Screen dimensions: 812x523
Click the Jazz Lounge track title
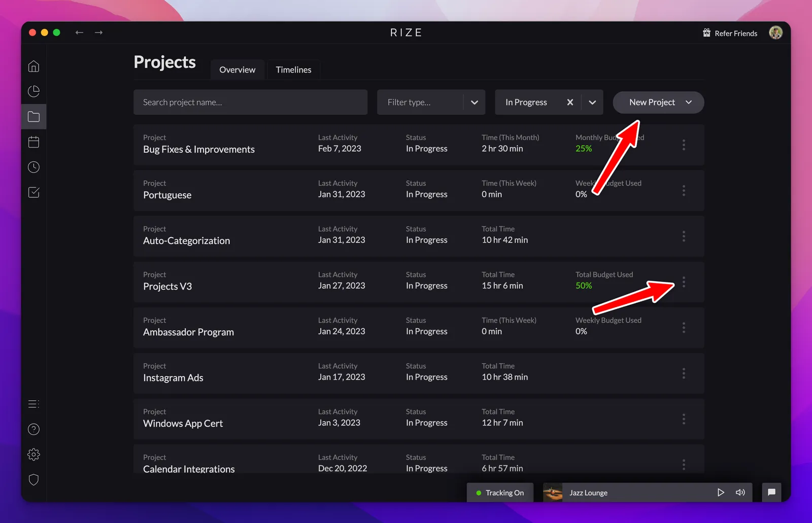click(588, 493)
